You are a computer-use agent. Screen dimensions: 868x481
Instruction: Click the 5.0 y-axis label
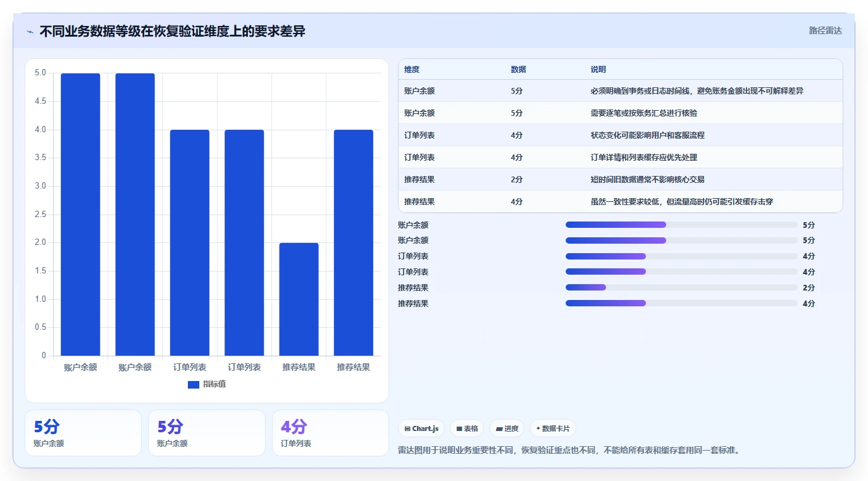click(40, 73)
